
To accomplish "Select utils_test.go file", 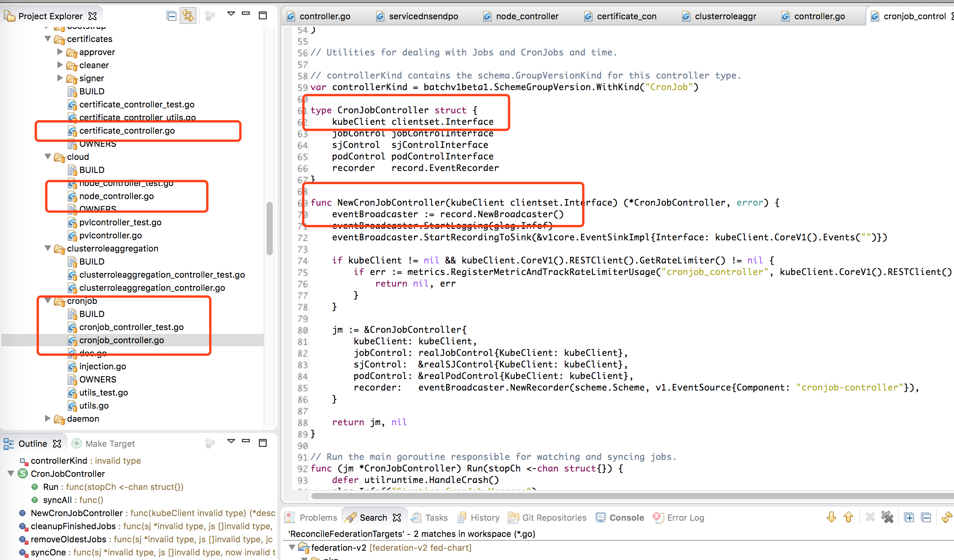I will pos(103,392).
